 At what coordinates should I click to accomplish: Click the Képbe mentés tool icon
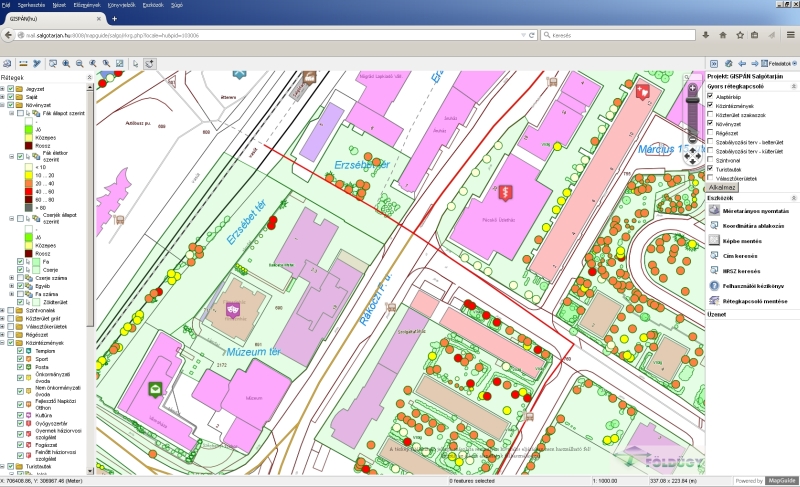click(713, 241)
